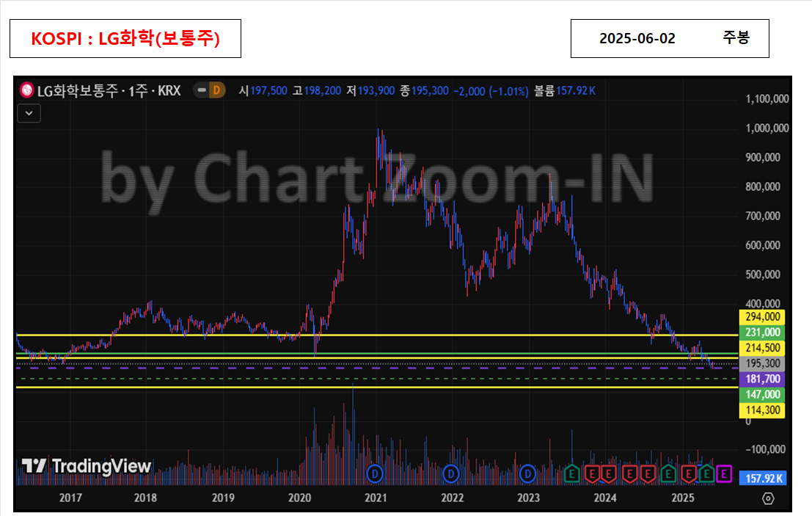
Task: Click the 600,000 price axis label
Action: (x=763, y=245)
